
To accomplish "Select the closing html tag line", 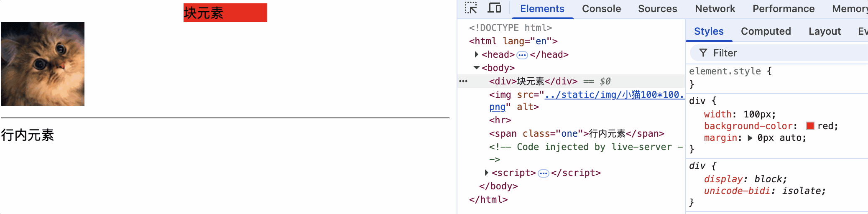I will [x=488, y=199].
